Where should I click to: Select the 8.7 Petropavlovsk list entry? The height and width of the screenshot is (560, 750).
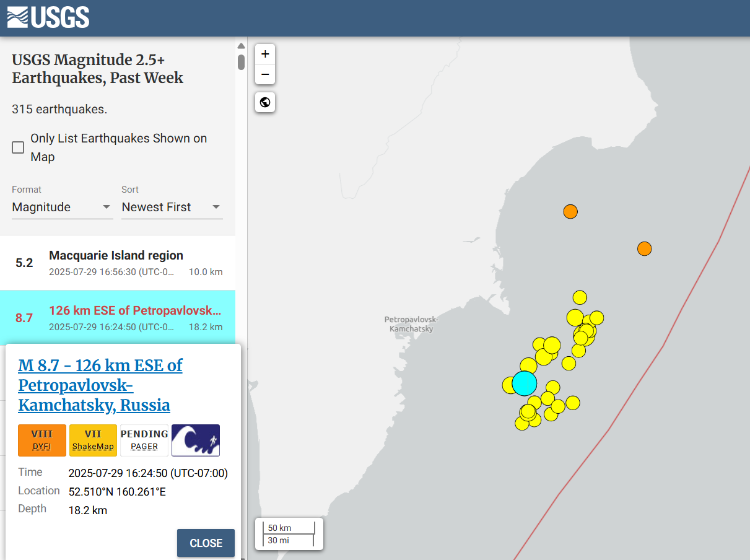[118, 317]
